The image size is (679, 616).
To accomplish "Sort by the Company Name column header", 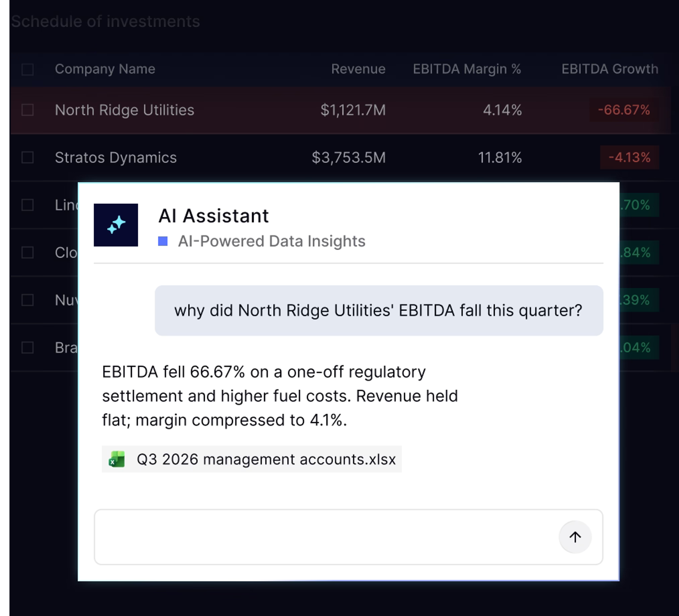I will point(105,69).
